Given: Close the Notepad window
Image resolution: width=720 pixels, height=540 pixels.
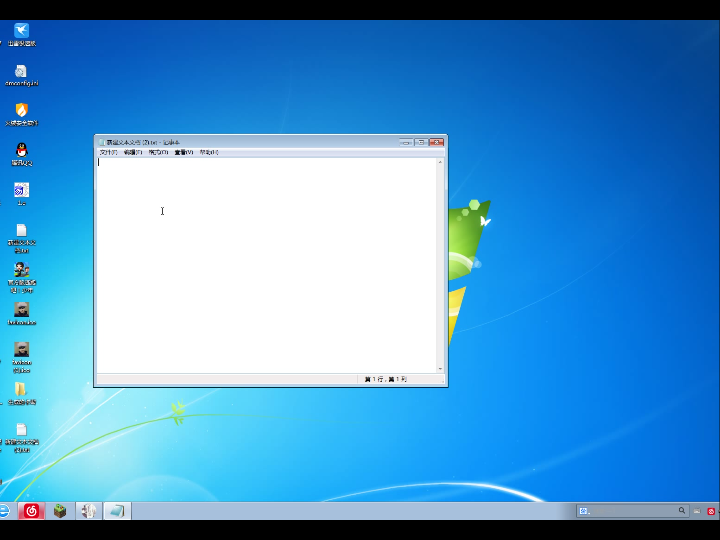Looking at the screenshot, I should pyautogui.click(x=437, y=142).
